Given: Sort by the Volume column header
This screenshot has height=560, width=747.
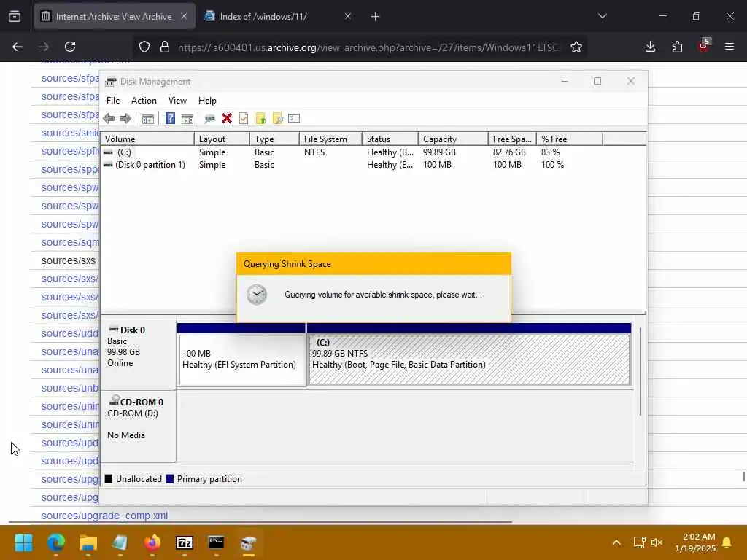Looking at the screenshot, I should click(147, 139).
